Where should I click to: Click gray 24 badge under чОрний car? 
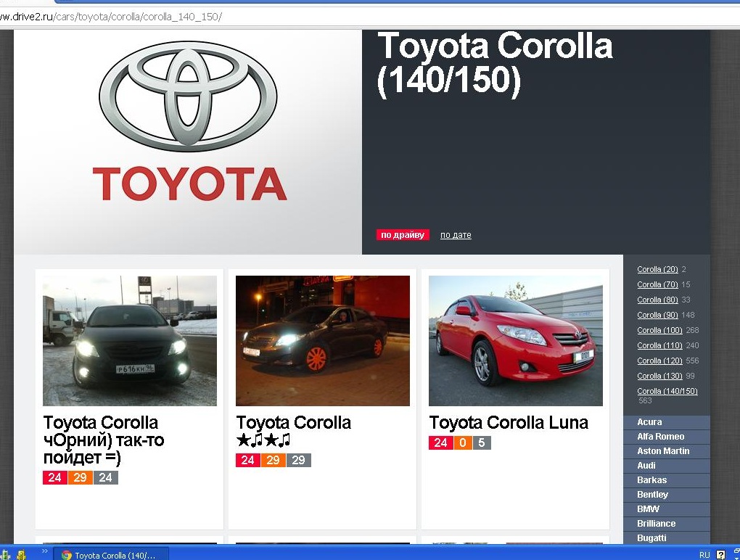[106, 477]
